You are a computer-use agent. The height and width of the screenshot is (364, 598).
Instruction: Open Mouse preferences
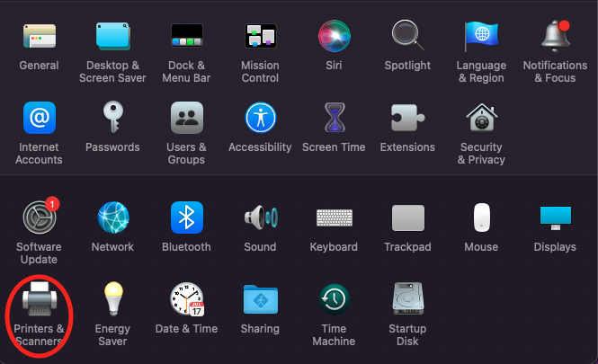coord(482,218)
